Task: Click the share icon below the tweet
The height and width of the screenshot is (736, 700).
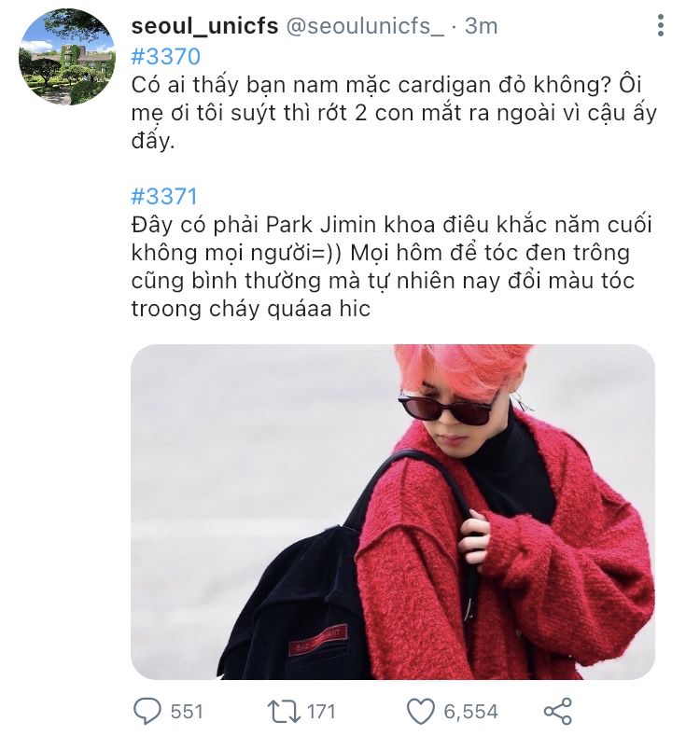Action: pos(557,711)
